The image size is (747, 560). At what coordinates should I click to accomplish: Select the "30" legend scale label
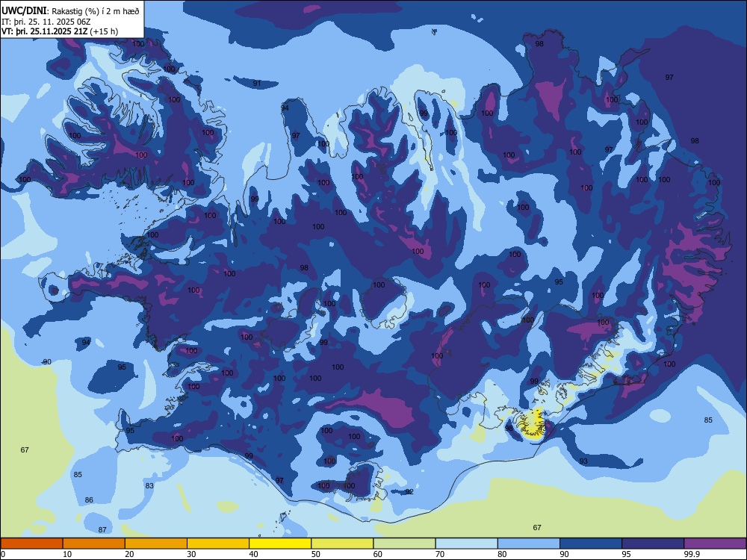(x=191, y=554)
